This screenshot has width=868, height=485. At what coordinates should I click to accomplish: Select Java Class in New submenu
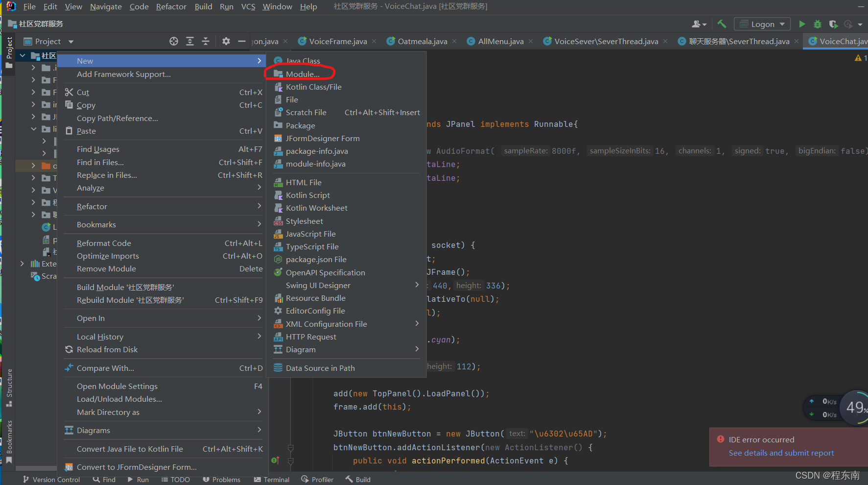point(346,61)
